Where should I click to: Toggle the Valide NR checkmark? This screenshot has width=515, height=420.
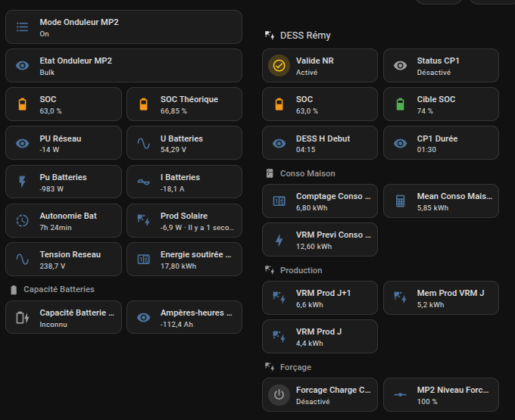click(279, 66)
